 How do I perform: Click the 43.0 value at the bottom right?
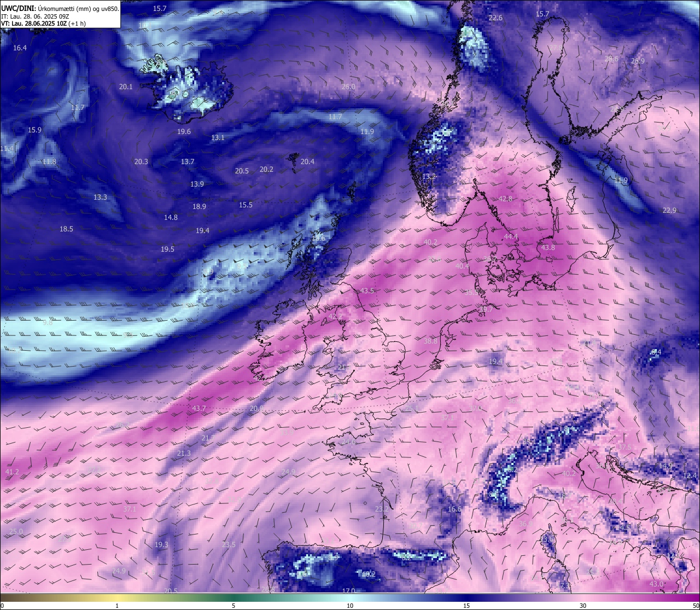[x=656, y=584]
